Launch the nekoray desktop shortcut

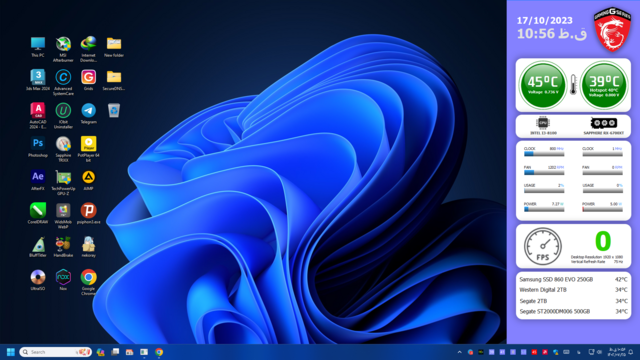(x=88, y=247)
